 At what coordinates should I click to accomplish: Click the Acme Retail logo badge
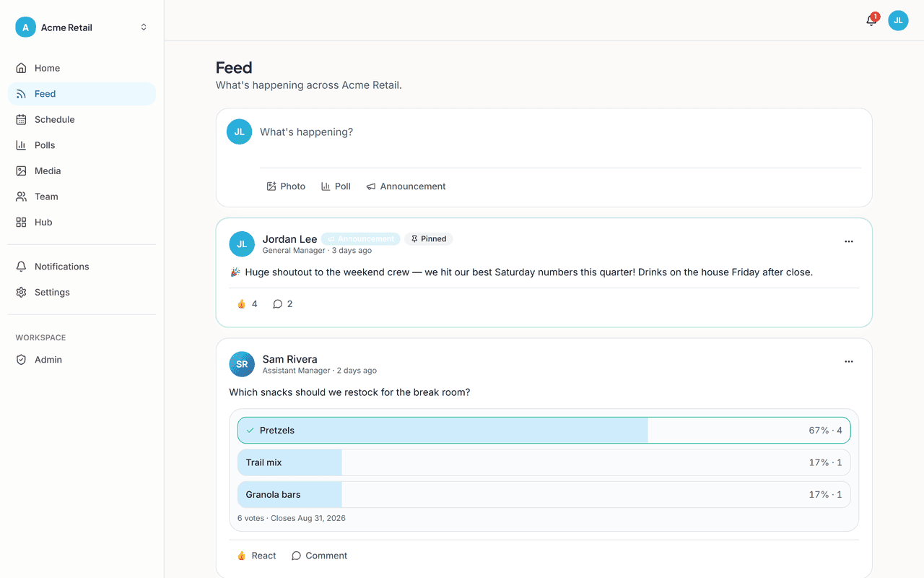(25, 27)
